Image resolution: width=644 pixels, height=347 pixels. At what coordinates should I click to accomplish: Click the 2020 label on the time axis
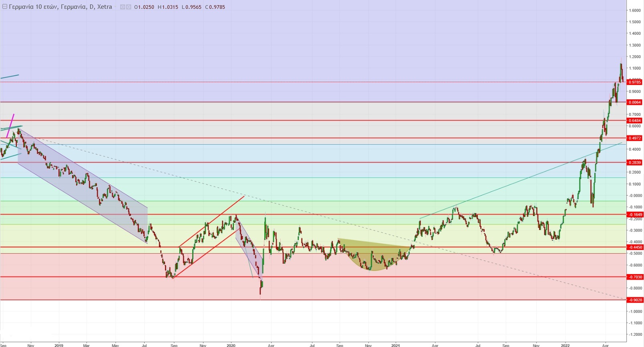pyautogui.click(x=231, y=345)
